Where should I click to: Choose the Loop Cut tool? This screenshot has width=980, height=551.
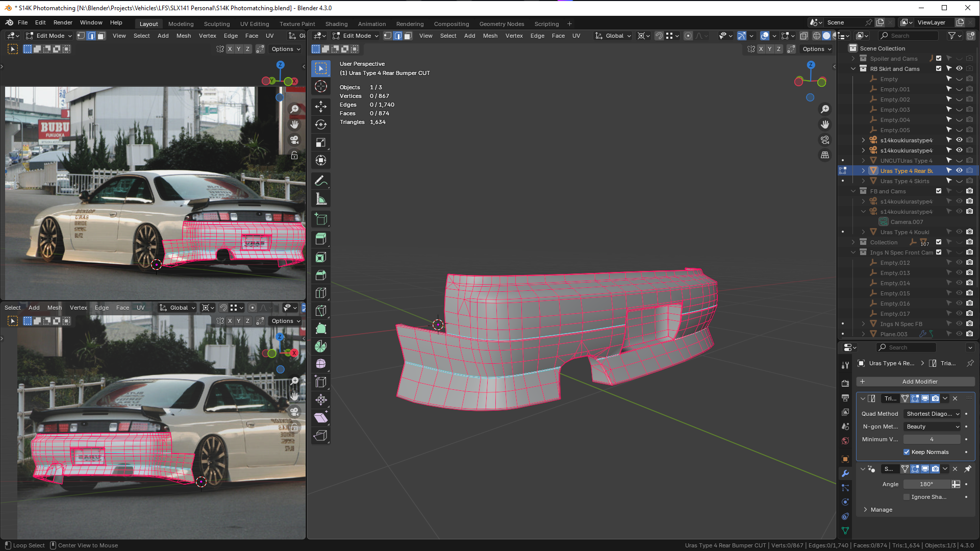[x=321, y=293]
